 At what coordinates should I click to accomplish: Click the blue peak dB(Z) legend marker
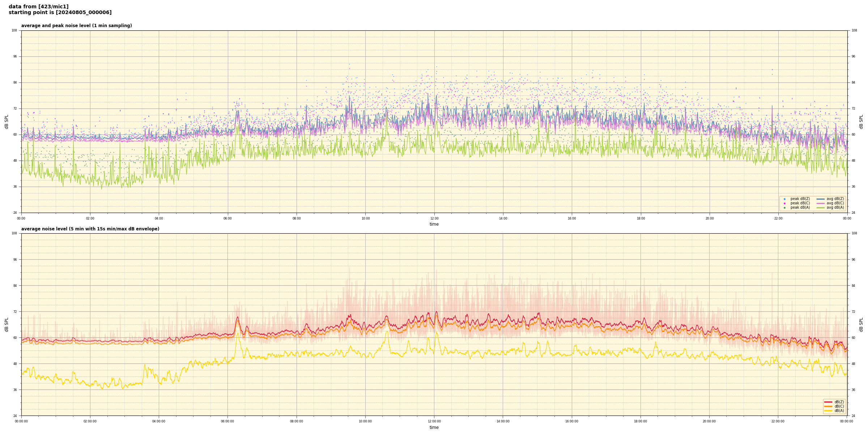[784, 199]
